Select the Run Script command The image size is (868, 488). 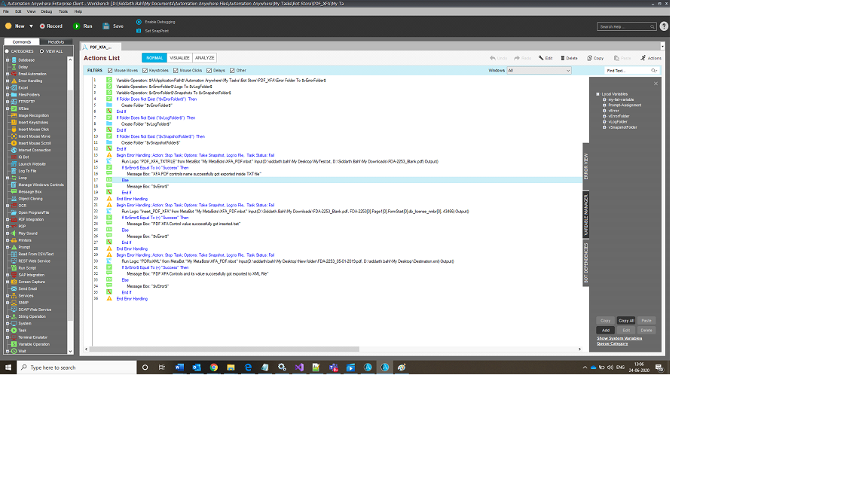(26, 268)
